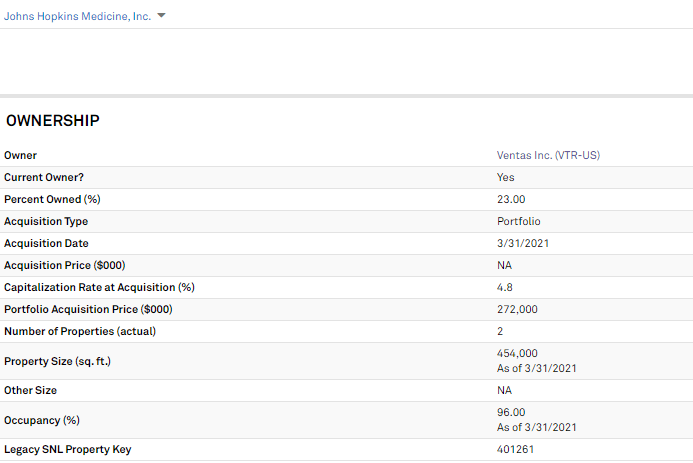Select the Acquisition Price ($000) label

[65, 265]
